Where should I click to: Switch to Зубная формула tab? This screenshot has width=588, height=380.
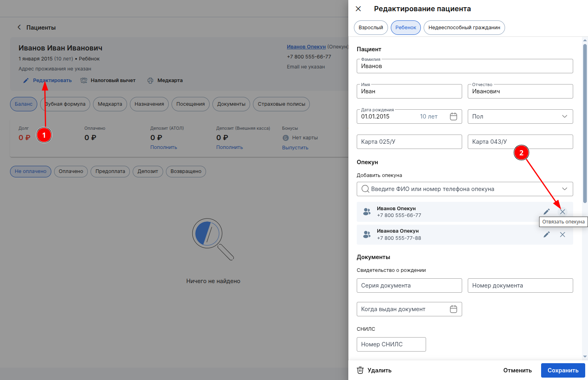coord(65,104)
